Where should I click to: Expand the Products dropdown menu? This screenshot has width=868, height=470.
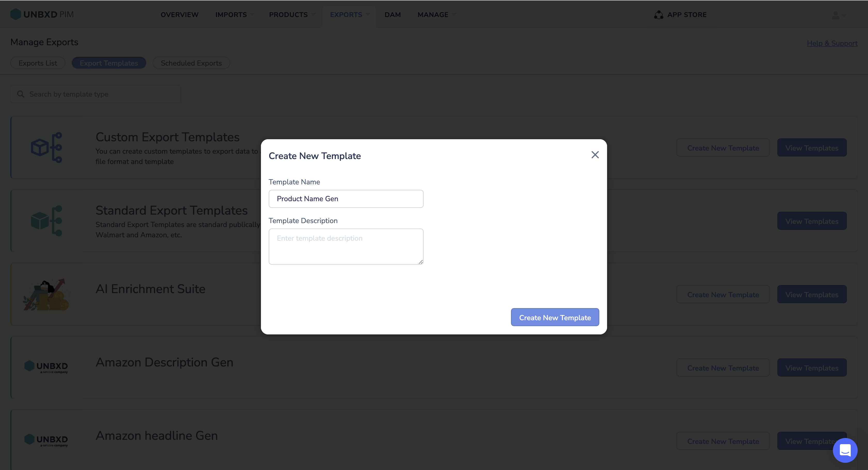pyautogui.click(x=292, y=15)
